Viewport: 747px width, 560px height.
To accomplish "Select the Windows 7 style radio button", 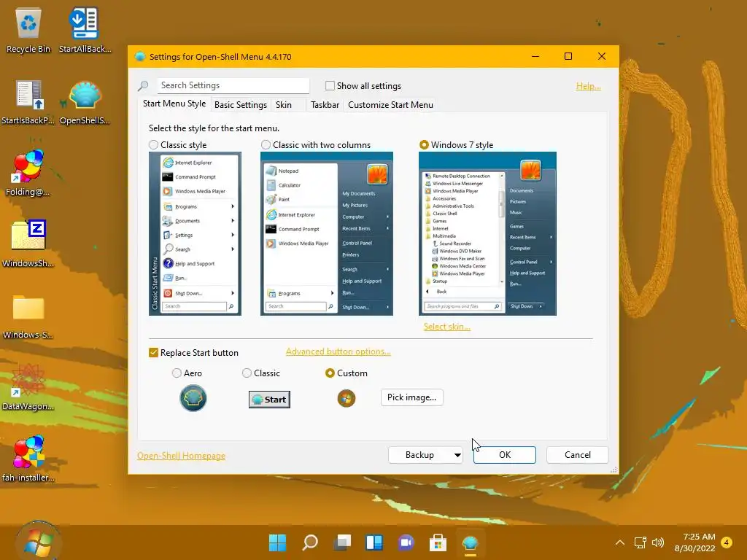I will tap(424, 145).
